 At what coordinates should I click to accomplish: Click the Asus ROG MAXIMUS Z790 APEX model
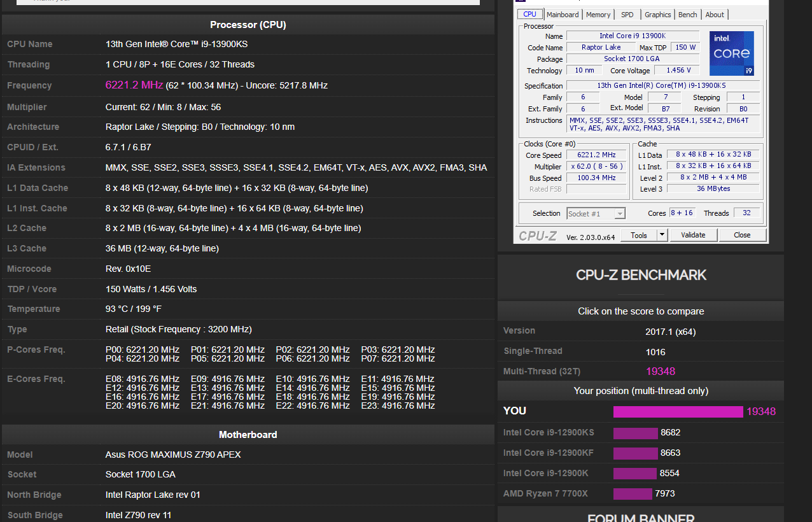click(173, 455)
